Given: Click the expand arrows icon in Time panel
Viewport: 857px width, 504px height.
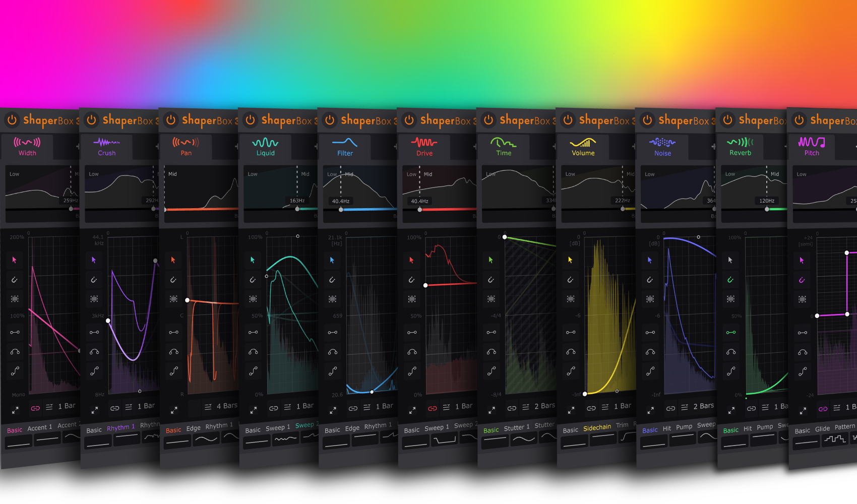Looking at the screenshot, I should 492,410.
